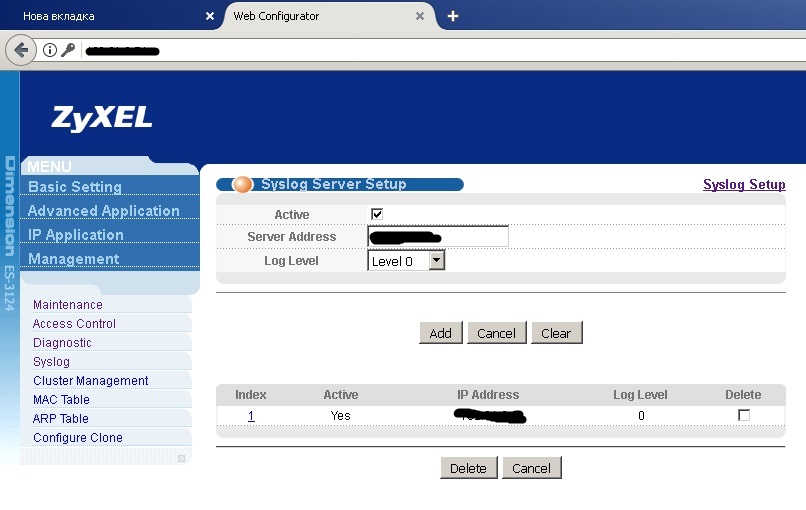This screenshot has height=510, width=806.
Task: Open Cluster Management in the sidebar
Action: (x=90, y=381)
